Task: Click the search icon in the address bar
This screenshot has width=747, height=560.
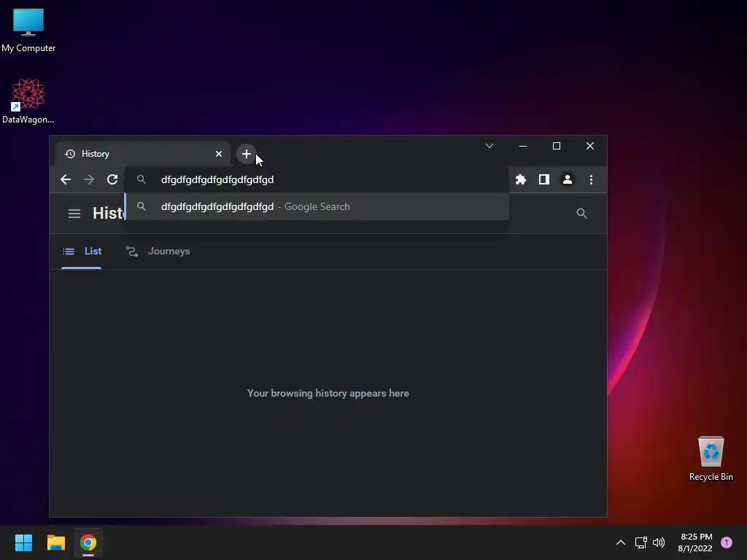Action: (x=142, y=179)
